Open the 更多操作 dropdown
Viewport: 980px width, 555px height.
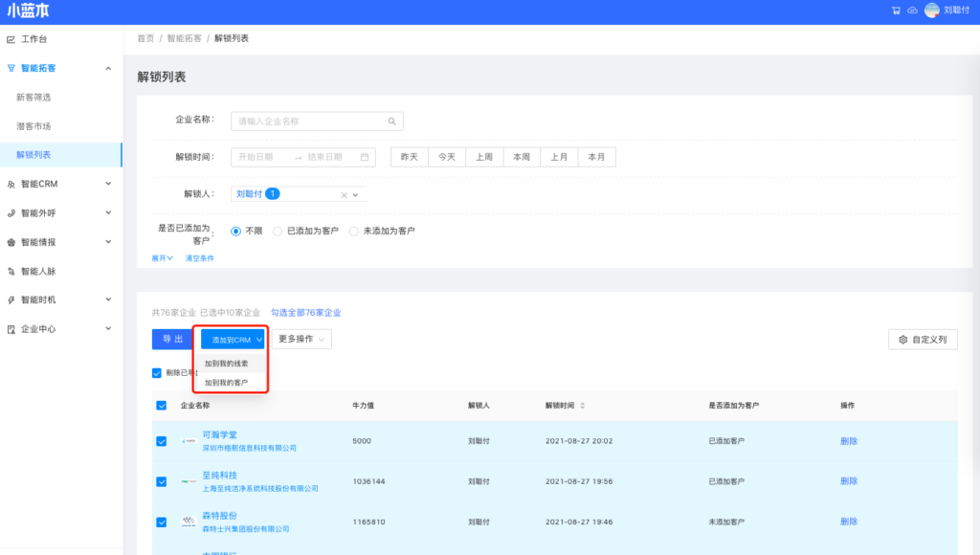(x=303, y=339)
